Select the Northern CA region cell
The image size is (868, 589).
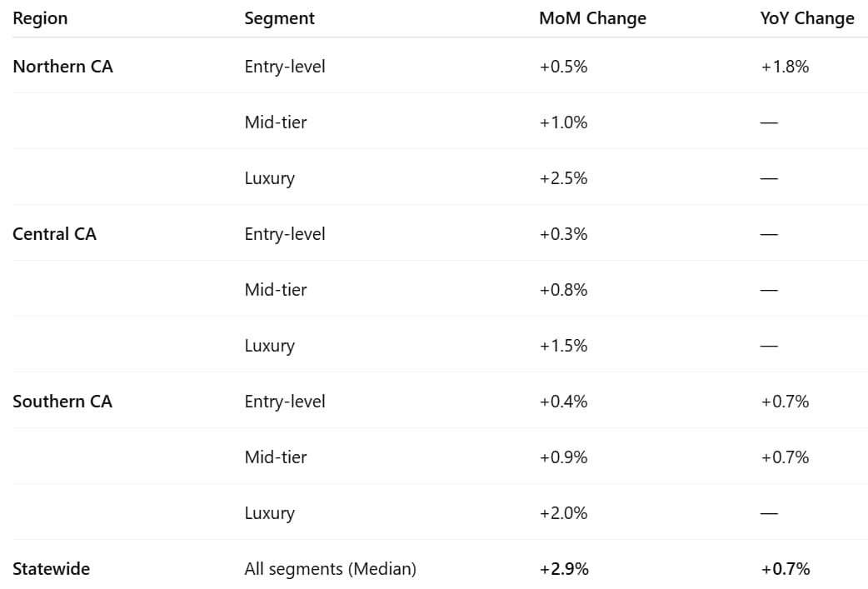[x=62, y=67]
